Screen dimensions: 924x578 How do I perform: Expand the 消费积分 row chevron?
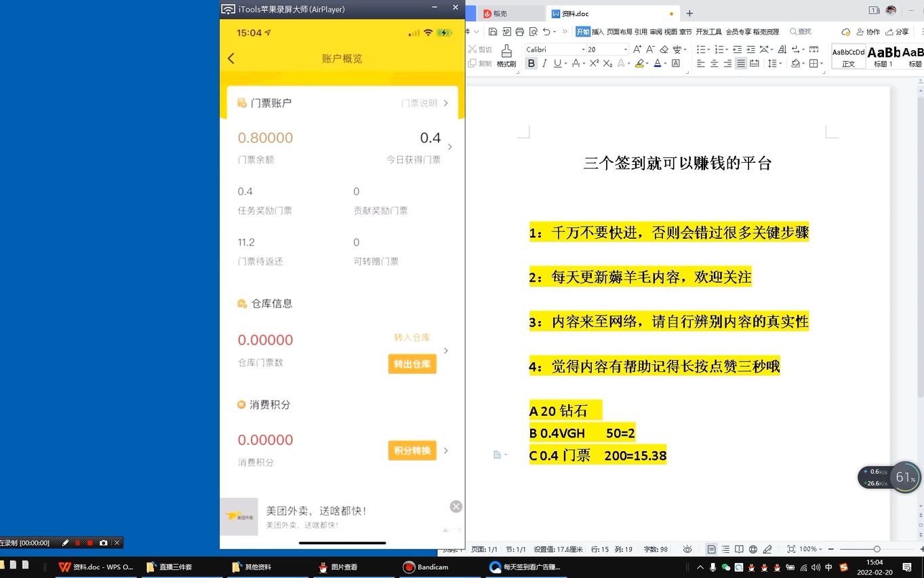click(x=446, y=450)
